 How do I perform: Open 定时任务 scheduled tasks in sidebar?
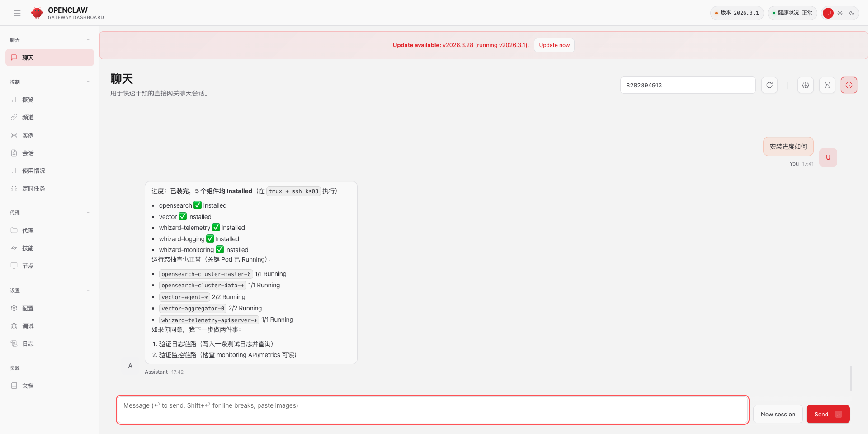(33, 188)
